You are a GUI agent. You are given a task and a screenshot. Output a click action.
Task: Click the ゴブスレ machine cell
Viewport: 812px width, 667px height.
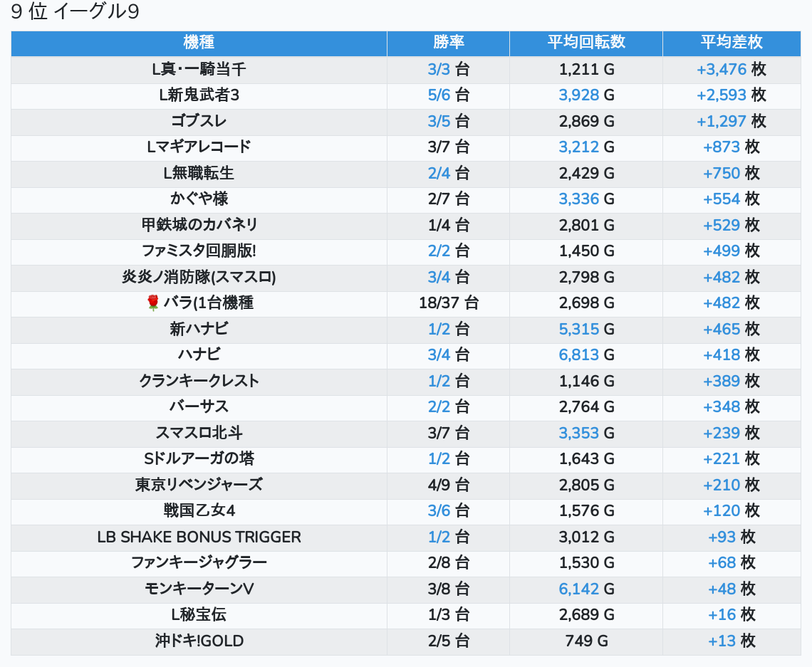point(199,121)
